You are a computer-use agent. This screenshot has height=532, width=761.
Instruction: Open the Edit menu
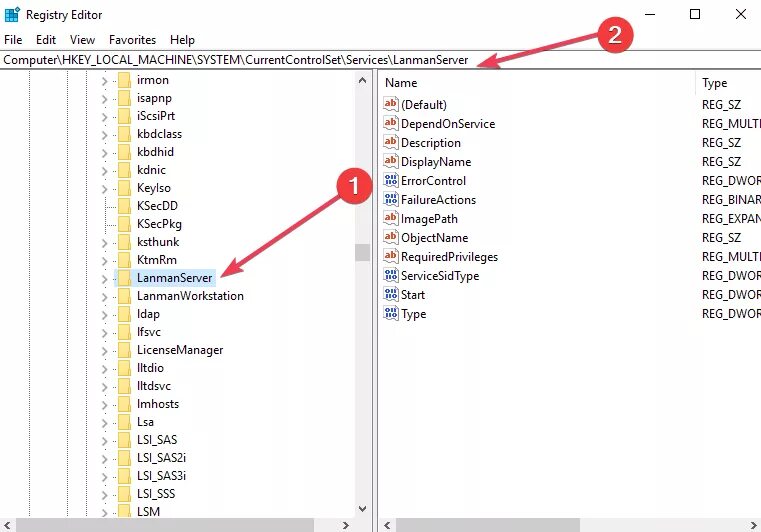click(x=46, y=40)
